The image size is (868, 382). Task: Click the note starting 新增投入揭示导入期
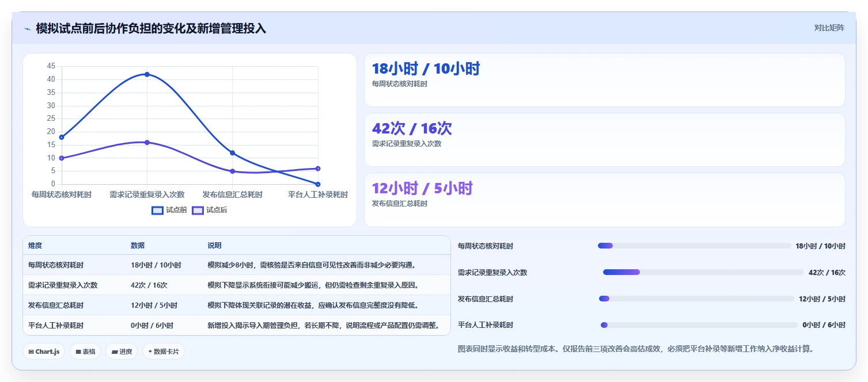tap(324, 326)
